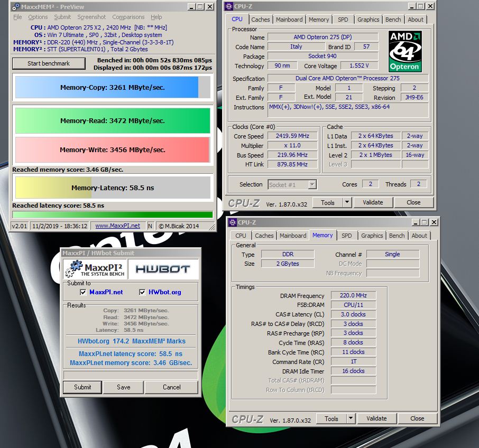This screenshot has height=448, width=479.
Task: Switch to Mainboard tab in bottom CPU-Z
Action: [293, 236]
